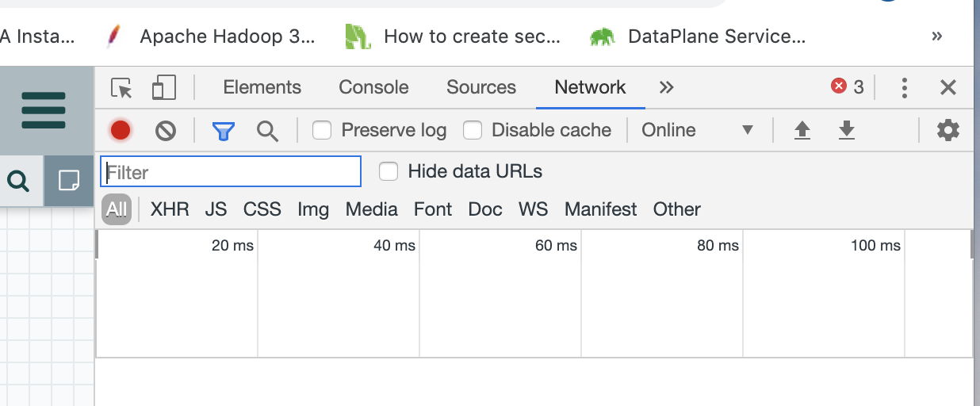Expand more DevTools tabs chevron
Image resolution: width=980 pixels, height=406 pixels.
tap(666, 87)
